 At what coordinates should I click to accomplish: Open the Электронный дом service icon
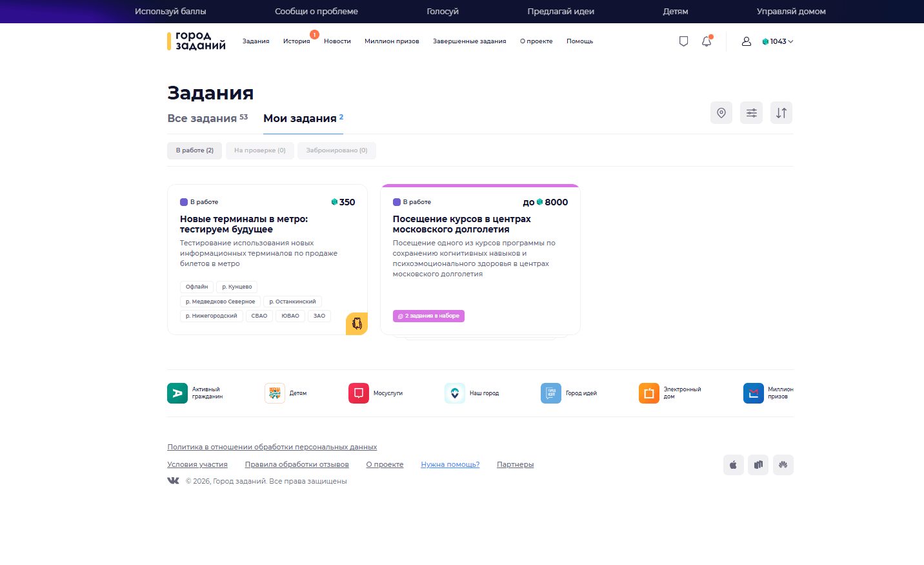point(649,393)
